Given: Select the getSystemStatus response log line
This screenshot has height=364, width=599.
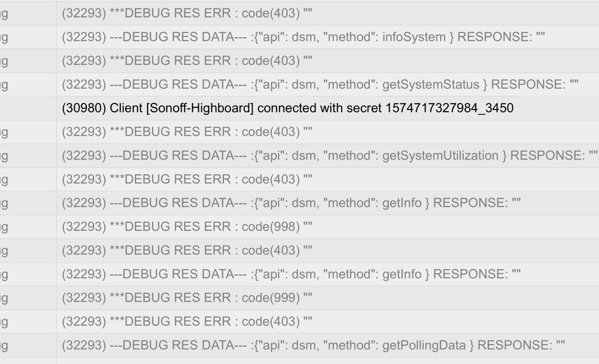Looking at the screenshot, I should (x=328, y=84).
